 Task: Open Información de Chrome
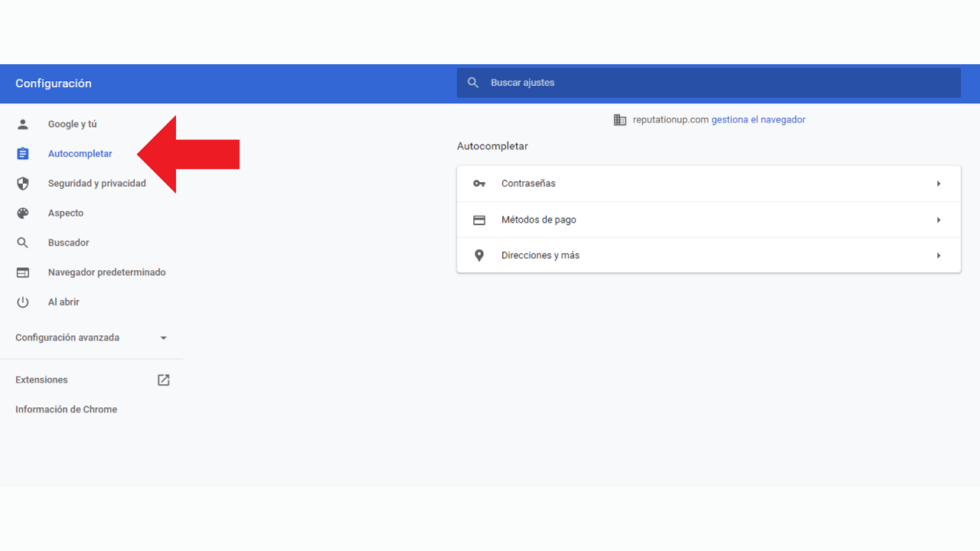click(x=66, y=409)
